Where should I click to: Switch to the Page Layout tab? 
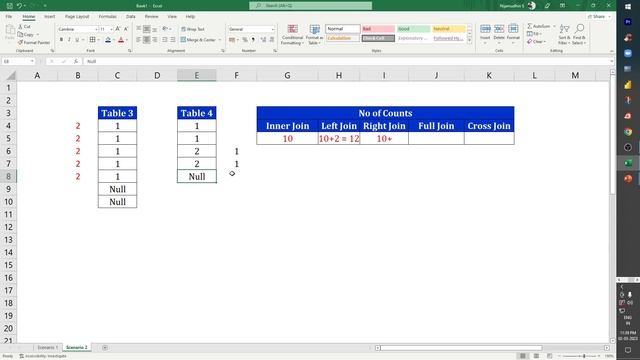pyautogui.click(x=77, y=17)
